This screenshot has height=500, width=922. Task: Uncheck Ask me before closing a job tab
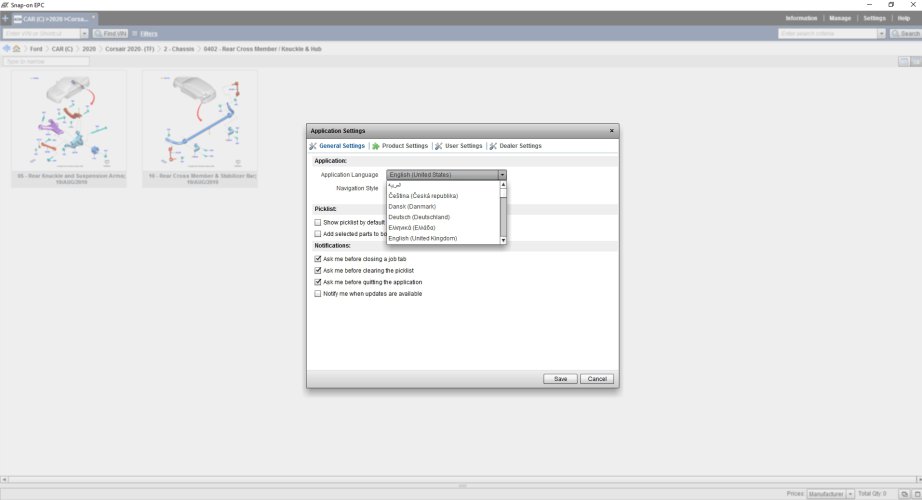point(318,259)
